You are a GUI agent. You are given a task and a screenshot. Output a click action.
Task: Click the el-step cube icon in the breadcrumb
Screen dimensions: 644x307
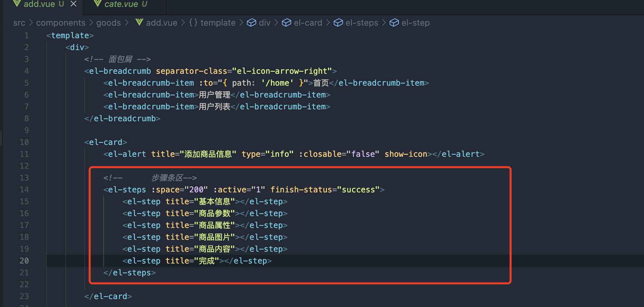[394, 22]
